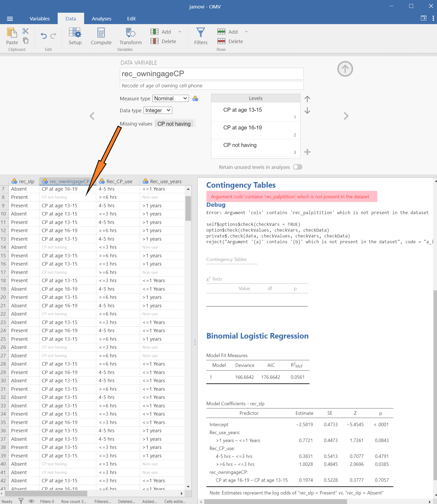Image resolution: width=437 pixels, height=504 pixels.
Task: Open the Data type dropdown
Action: [x=158, y=110]
